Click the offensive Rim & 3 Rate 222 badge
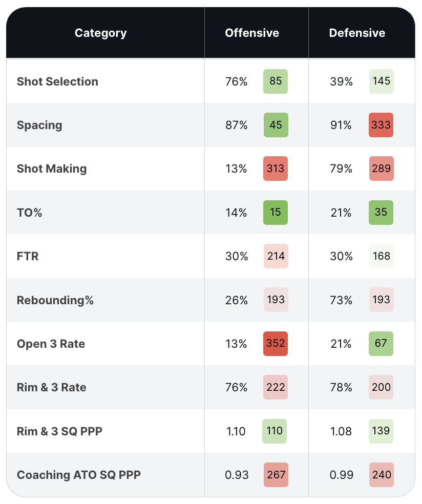This screenshot has height=504, width=422. coord(276,387)
